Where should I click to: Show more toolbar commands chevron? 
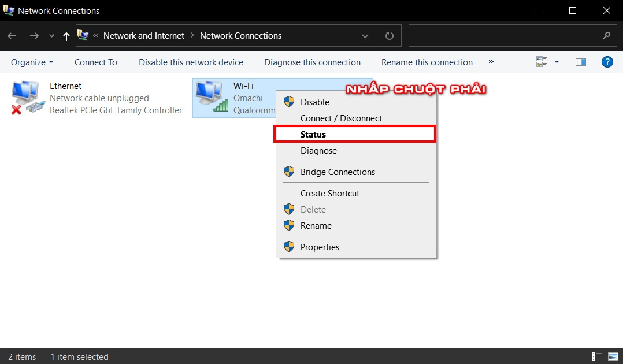[x=491, y=62]
